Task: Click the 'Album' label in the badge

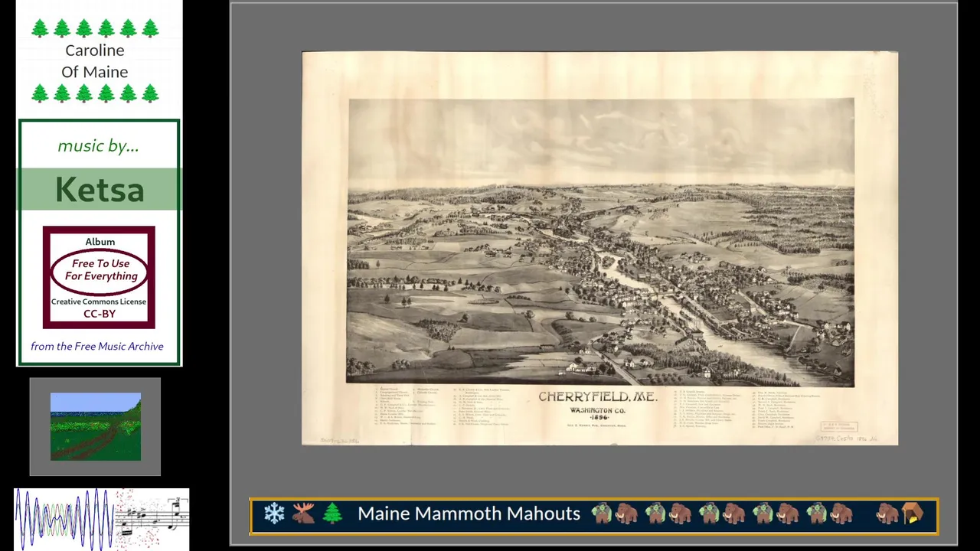Action: (100, 242)
